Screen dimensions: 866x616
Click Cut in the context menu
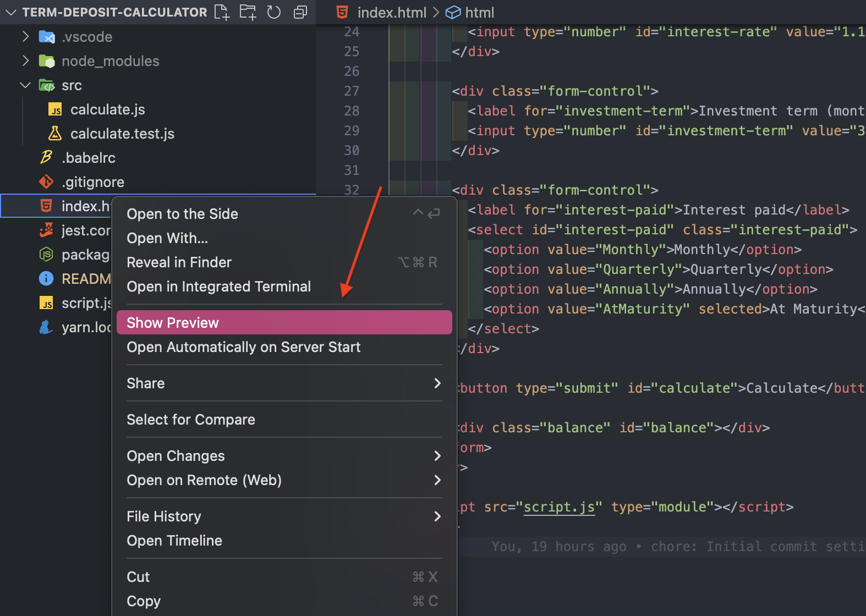[284, 577]
